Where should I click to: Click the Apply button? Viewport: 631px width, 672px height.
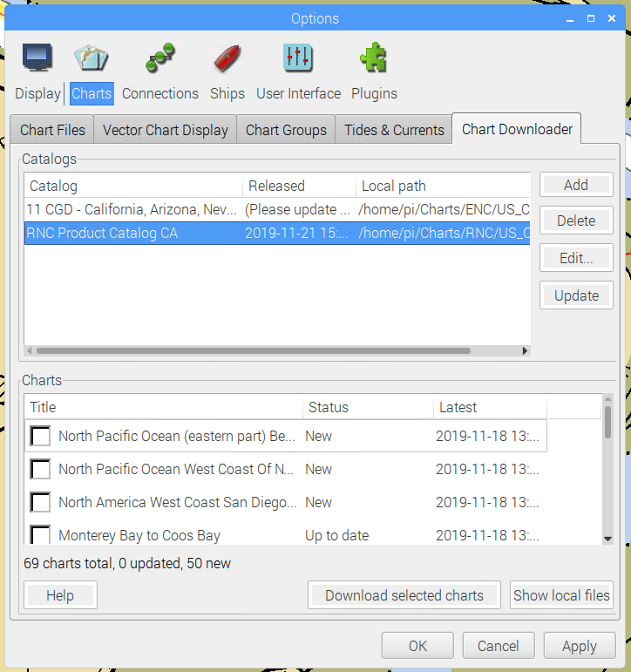coord(580,646)
